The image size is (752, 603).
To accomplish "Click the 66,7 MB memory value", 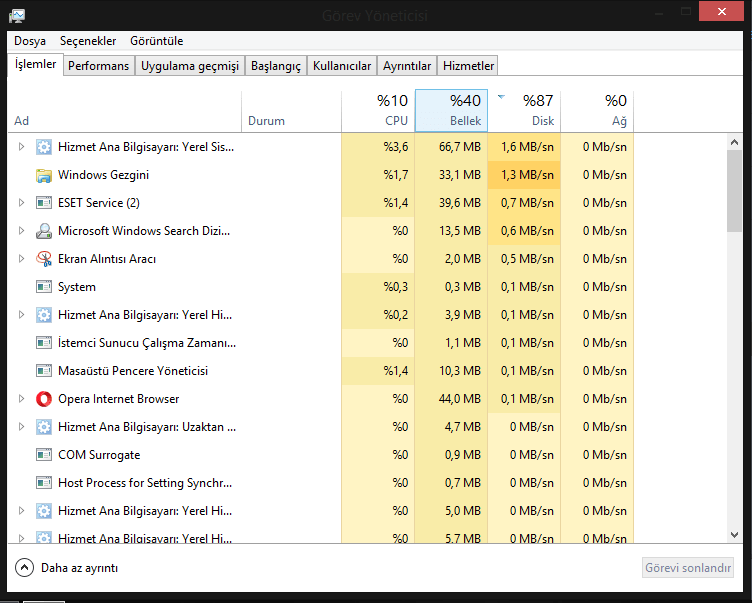I will point(459,147).
